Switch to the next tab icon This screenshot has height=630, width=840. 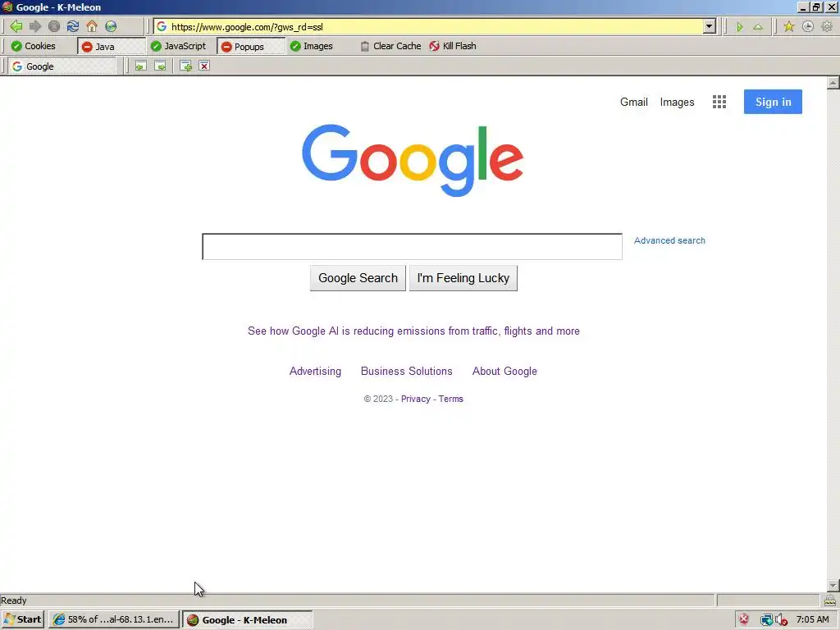coord(160,66)
